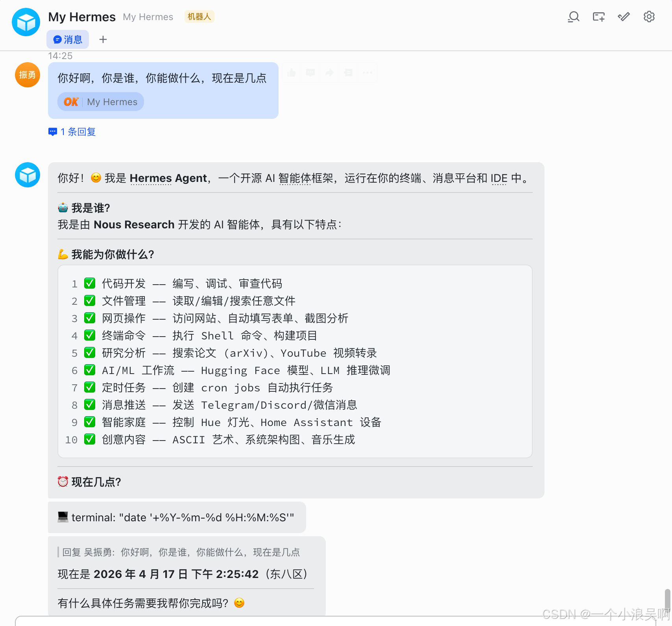Click code line 2 文件管理
The width and height of the screenshot is (672, 626).
click(198, 301)
